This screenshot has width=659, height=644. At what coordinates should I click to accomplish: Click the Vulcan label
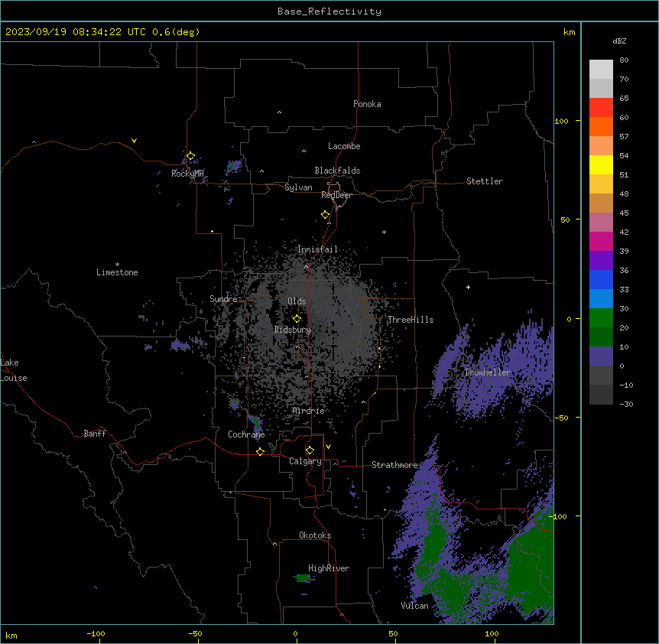point(415,606)
